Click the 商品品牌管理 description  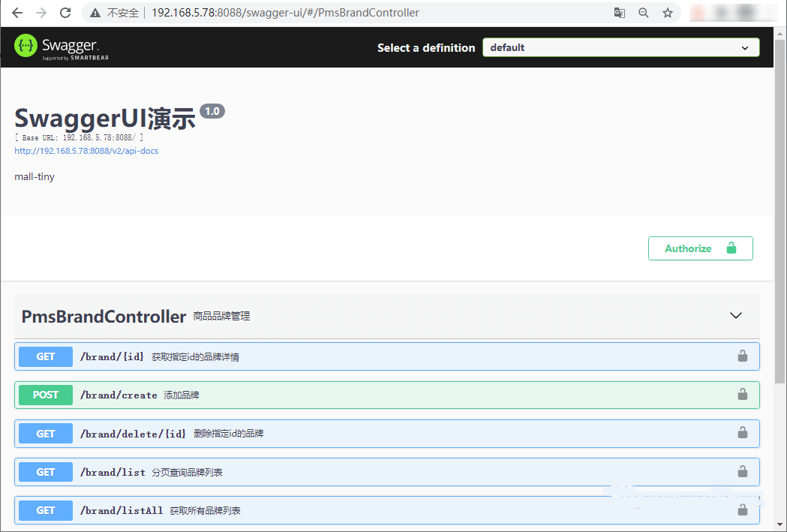pyautogui.click(x=221, y=316)
